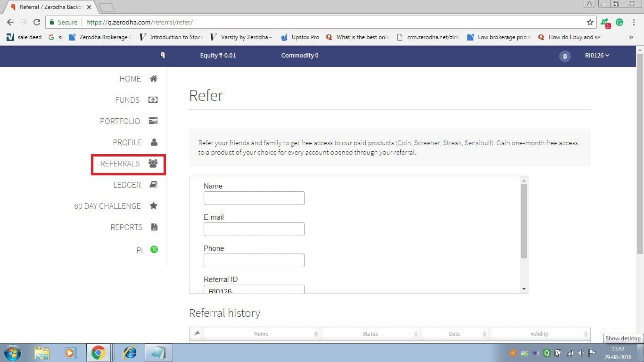
Task: Open 60 Day Challenge star icon
Action: pyautogui.click(x=153, y=206)
